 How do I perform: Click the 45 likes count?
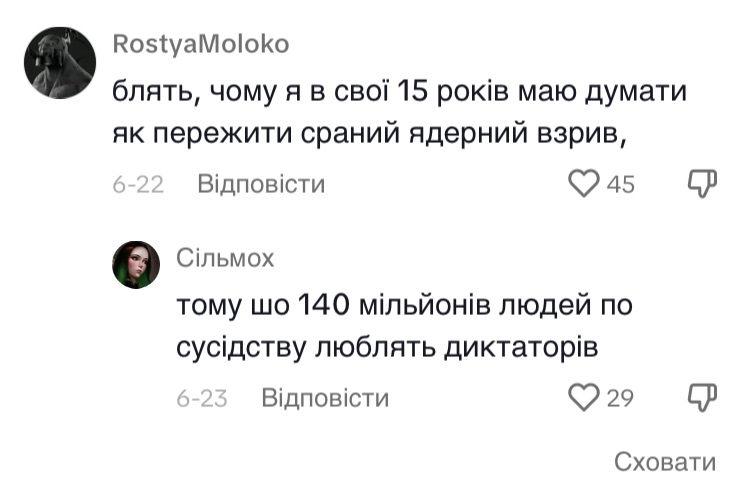620,184
